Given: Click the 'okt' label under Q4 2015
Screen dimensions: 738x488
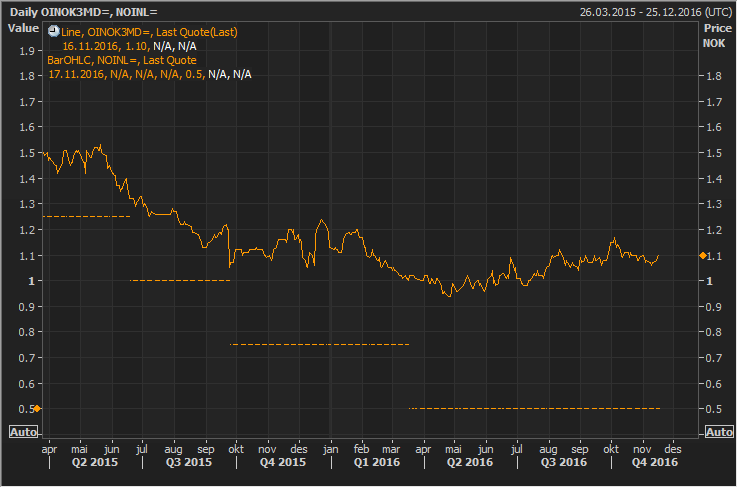Looking at the screenshot, I should point(236,449).
